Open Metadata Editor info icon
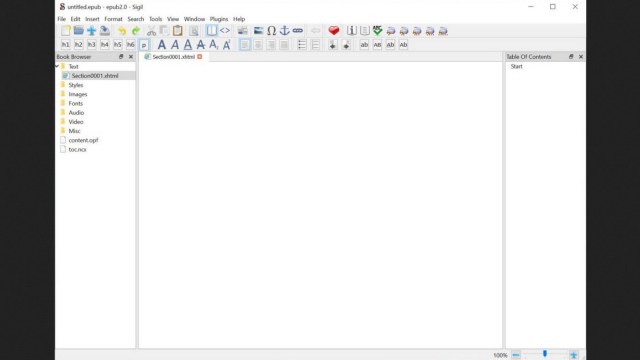Image resolution: width=640 pixels, height=360 pixels. click(x=351, y=31)
